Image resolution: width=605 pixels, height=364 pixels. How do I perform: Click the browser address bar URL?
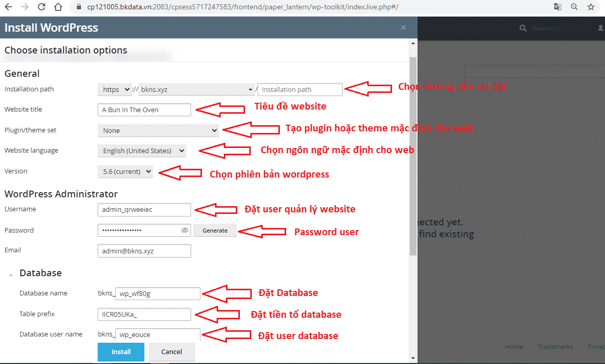tap(243, 7)
